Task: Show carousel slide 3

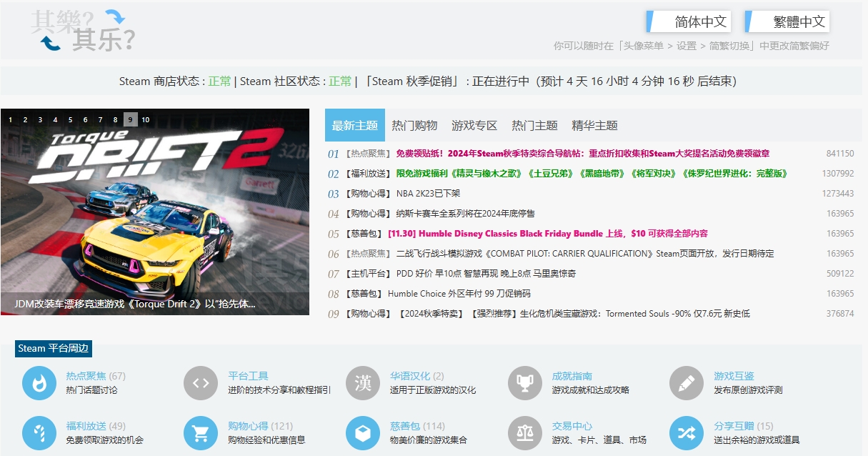Action: 40,119
